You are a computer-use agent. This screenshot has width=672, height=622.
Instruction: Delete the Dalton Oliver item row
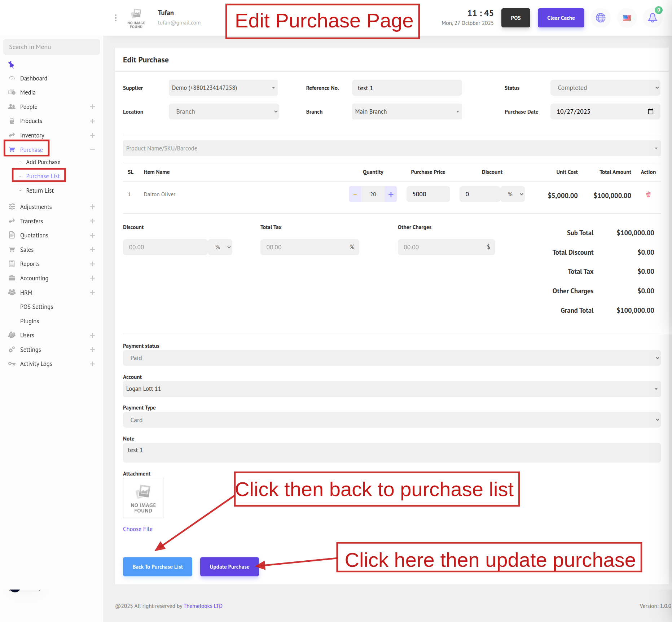[648, 194]
